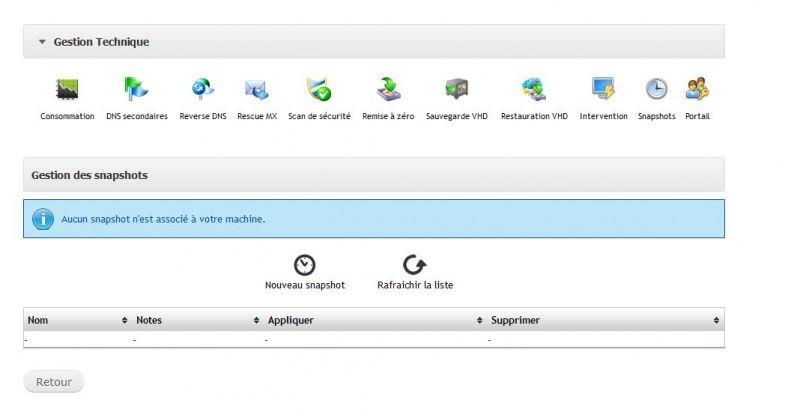Open the Portail icon
This screenshot has width=800, height=409.
[x=697, y=90]
